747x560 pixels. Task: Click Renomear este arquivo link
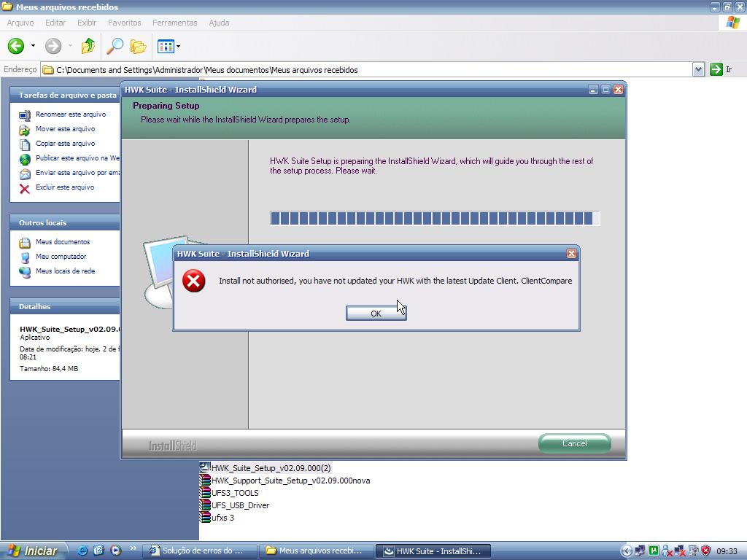point(71,114)
